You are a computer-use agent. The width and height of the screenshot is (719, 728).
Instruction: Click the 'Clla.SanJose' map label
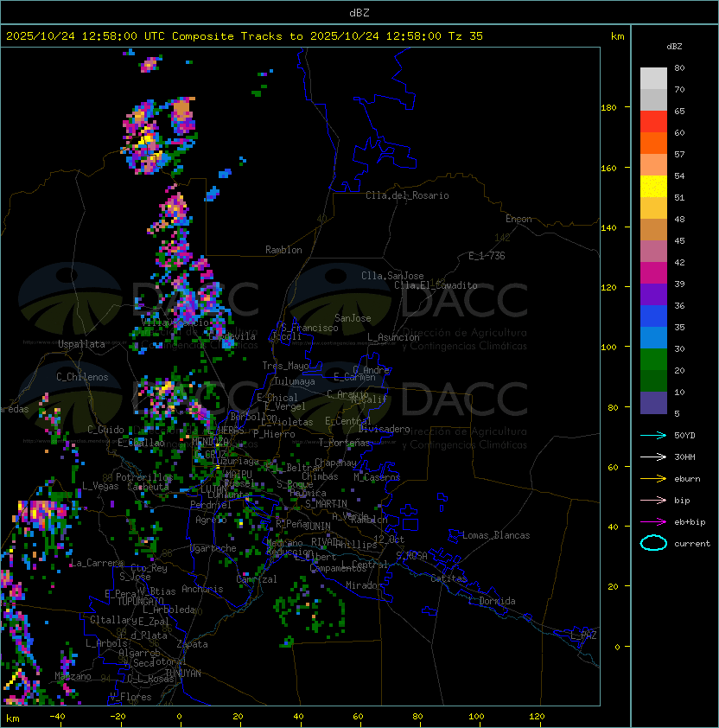(392, 276)
